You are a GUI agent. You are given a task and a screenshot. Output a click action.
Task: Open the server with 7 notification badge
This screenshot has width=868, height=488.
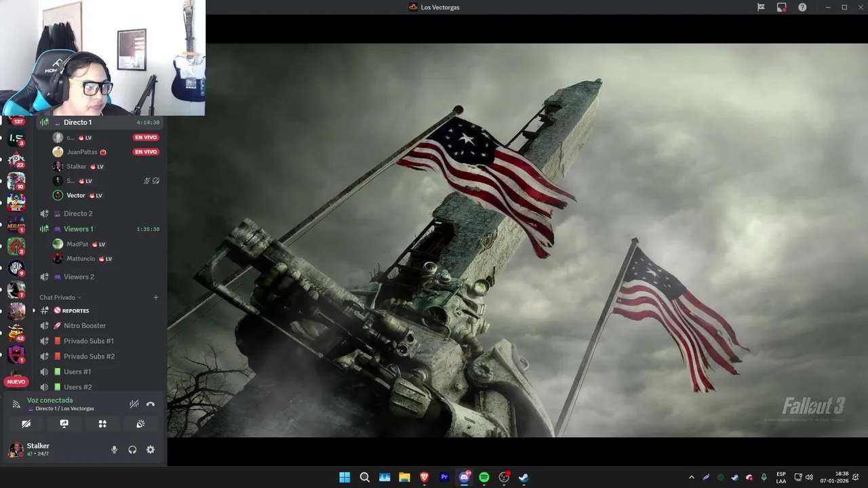point(16,289)
